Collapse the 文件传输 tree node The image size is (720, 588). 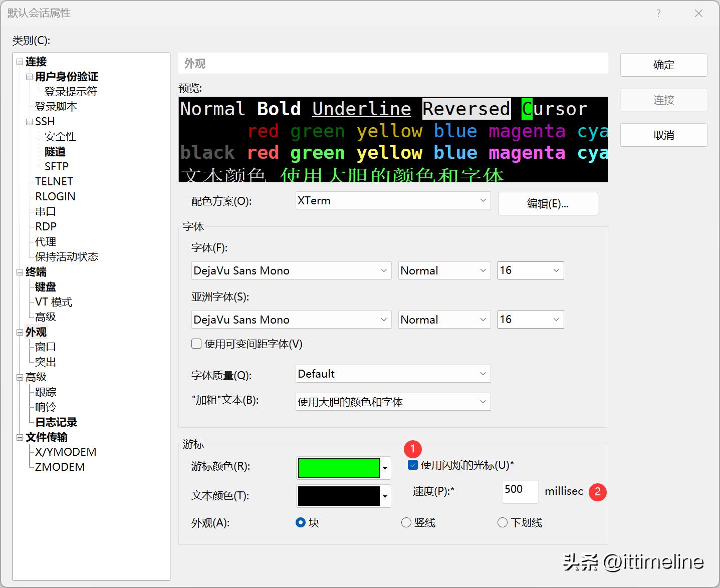20,437
